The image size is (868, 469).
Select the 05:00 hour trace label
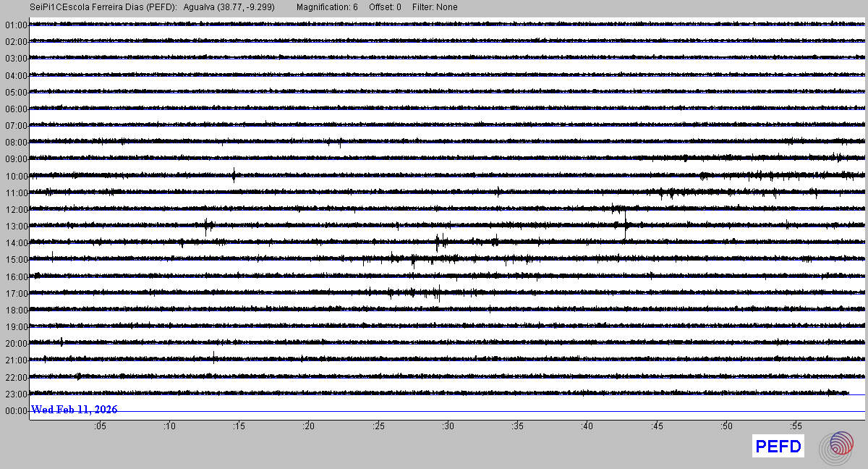[x=16, y=93]
